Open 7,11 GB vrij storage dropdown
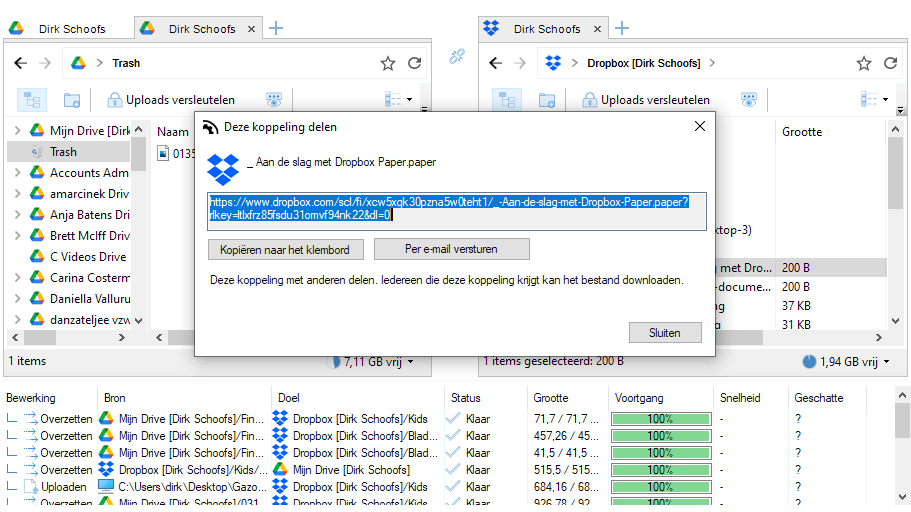 click(x=372, y=361)
